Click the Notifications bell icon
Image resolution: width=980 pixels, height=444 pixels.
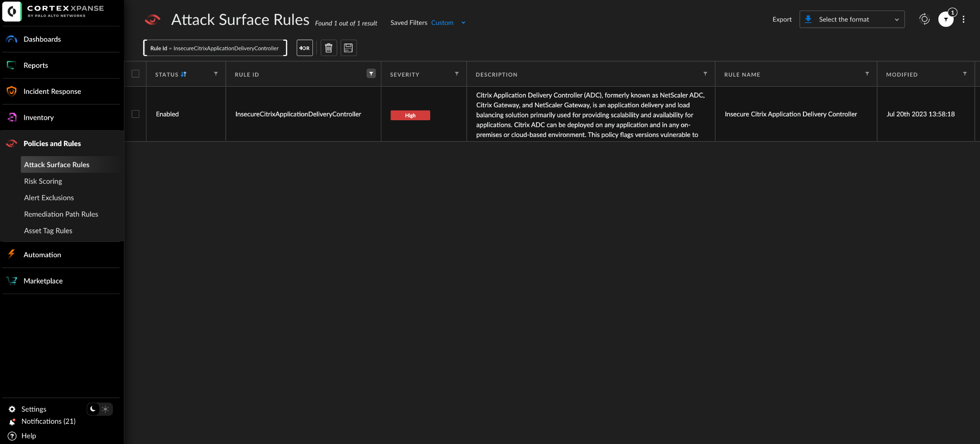point(12,421)
